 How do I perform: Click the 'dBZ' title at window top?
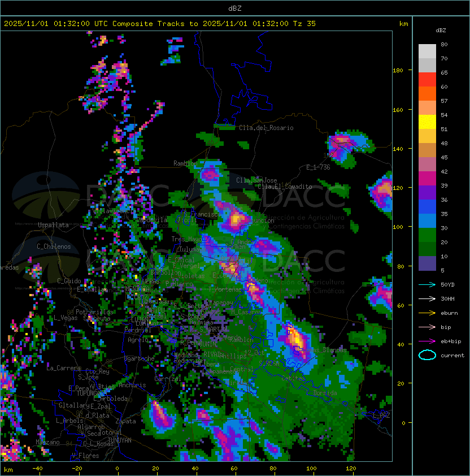[x=235, y=8]
